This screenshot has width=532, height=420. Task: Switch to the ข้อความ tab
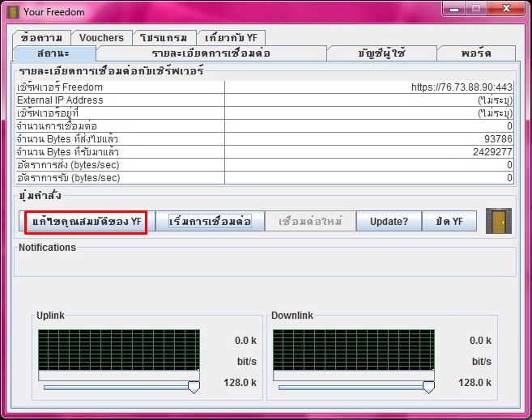pos(41,37)
